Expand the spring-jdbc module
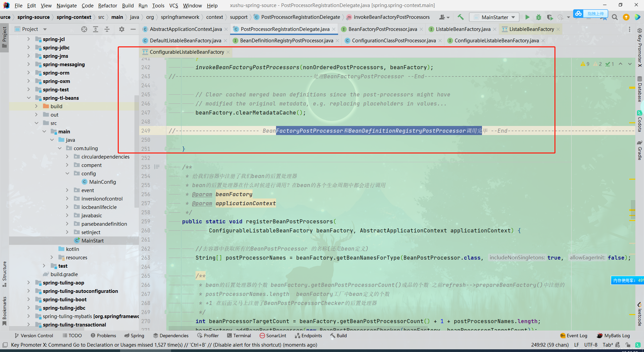This screenshot has width=644, height=352. click(29, 48)
